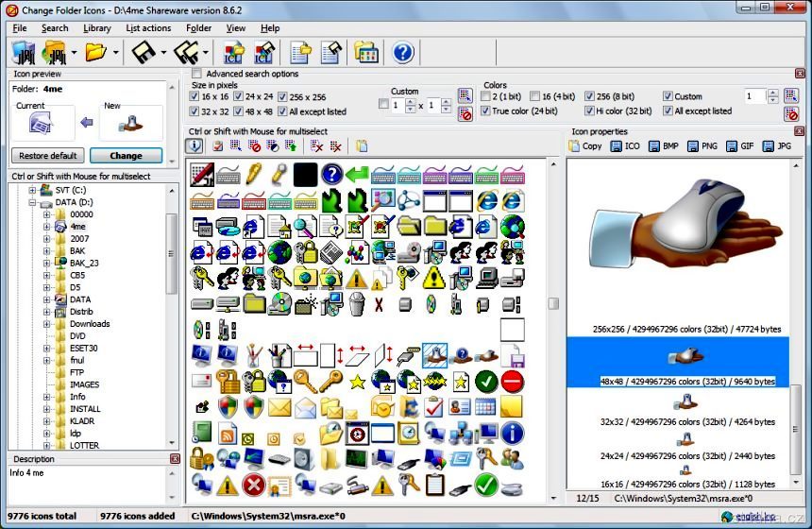Viewport: 812px width, 529px height.
Task: Toggle Advanced search options checkbox
Action: point(196,74)
